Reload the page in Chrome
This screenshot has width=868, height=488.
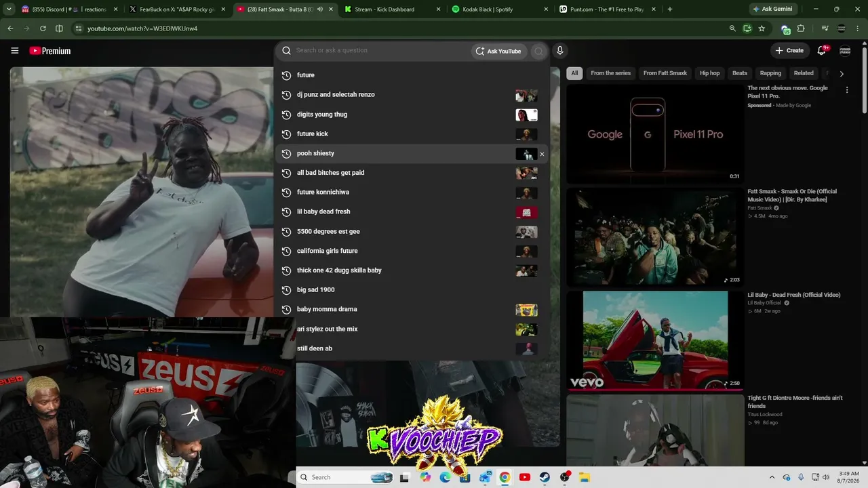coord(43,28)
